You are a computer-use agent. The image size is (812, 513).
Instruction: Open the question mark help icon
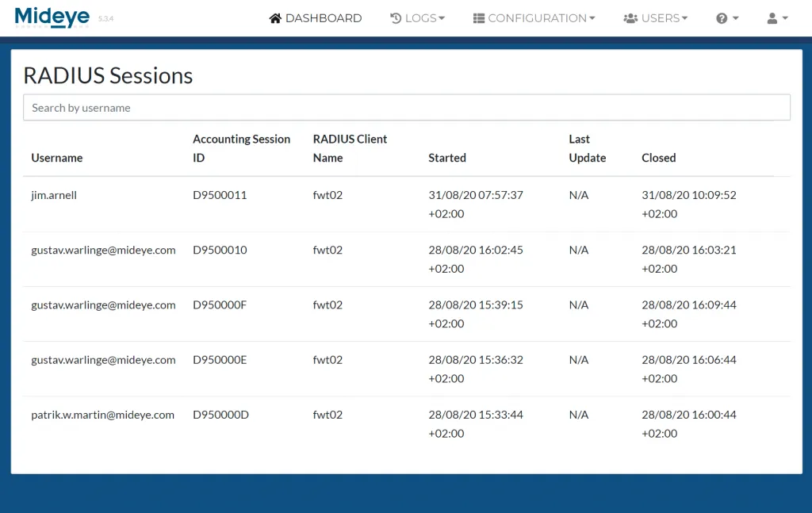click(x=722, y=17)
